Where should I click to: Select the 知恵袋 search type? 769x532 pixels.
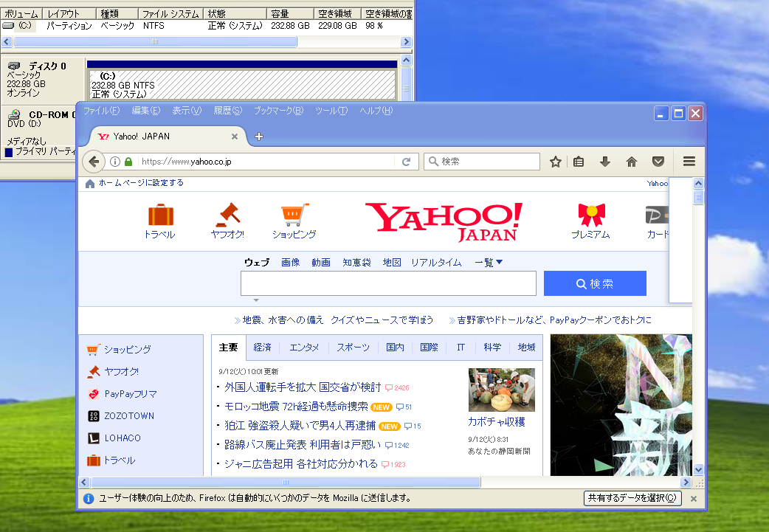point(356,263)
